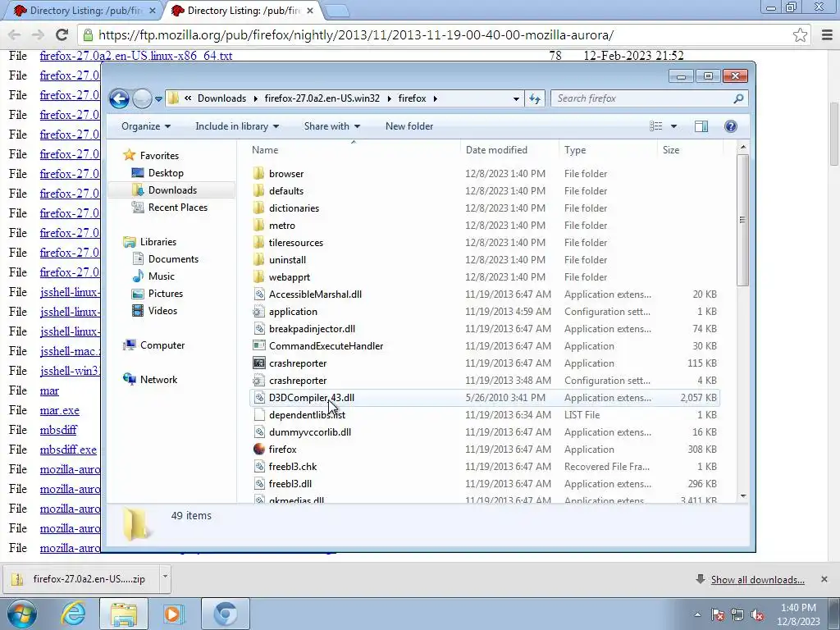Sort files by the Size column header

[x=690, y=150]
